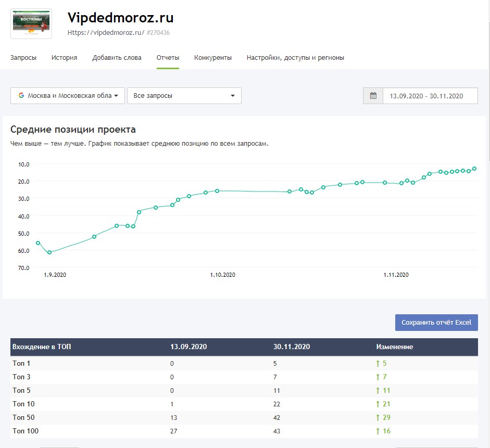Select the Топ 1 row label

[x=21, y=363]
